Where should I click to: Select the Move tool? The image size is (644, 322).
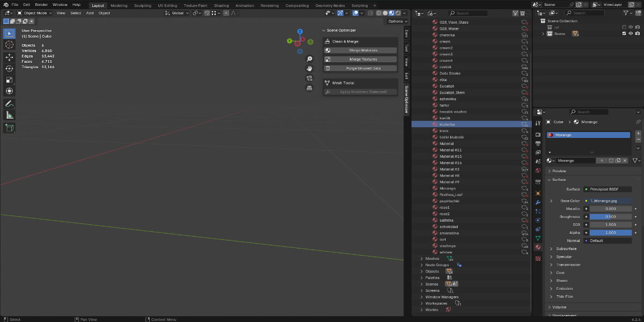(x=9, y=57)
